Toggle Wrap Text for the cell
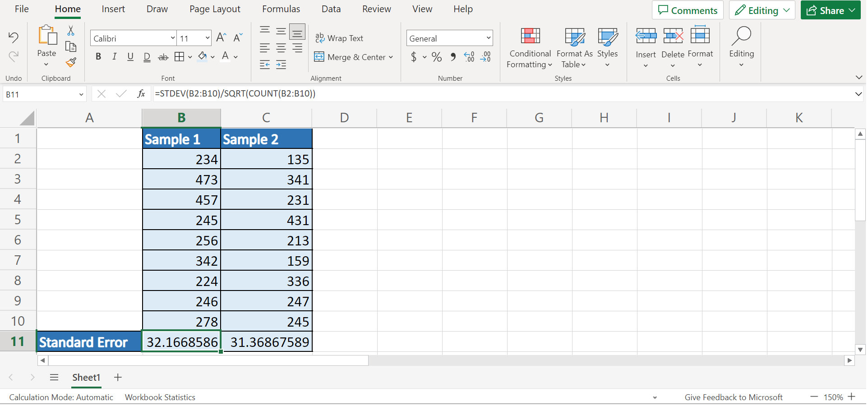 pos(339,38)
